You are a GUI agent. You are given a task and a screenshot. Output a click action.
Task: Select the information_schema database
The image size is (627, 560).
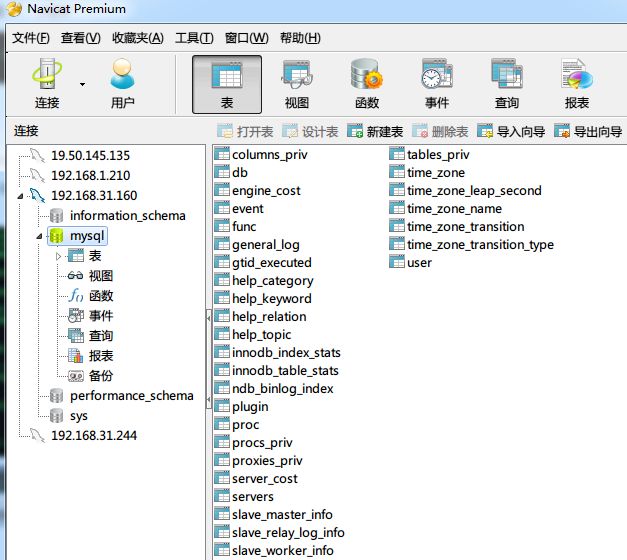coord(128,216)
